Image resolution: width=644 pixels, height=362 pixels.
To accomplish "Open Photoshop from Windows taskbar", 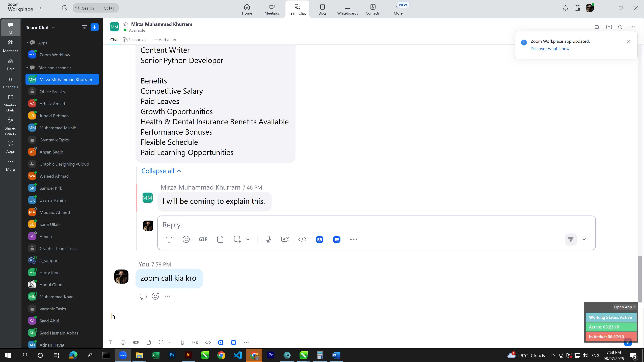I will coord(172,355).
